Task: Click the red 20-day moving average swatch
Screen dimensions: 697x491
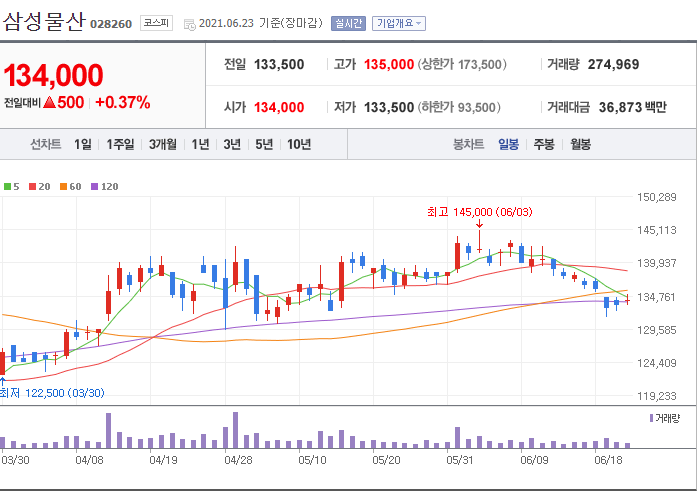Action: (x=32, y=187)
